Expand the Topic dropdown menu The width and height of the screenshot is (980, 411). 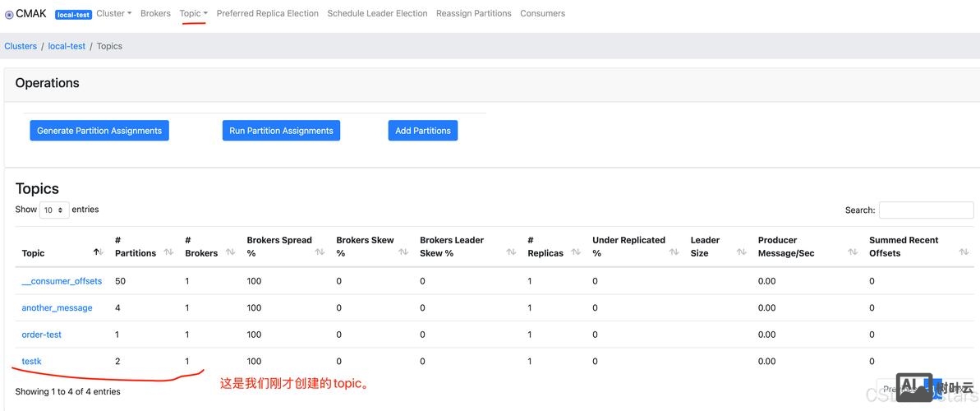pyautogui.click(x=193, y=13)
